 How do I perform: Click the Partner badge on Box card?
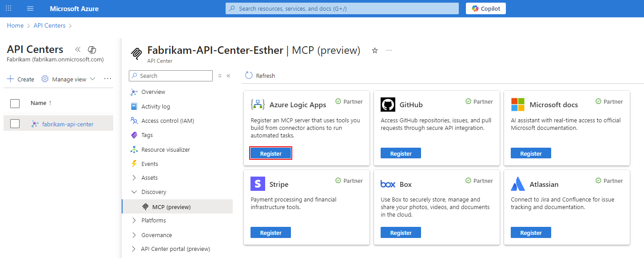point(479,181)
